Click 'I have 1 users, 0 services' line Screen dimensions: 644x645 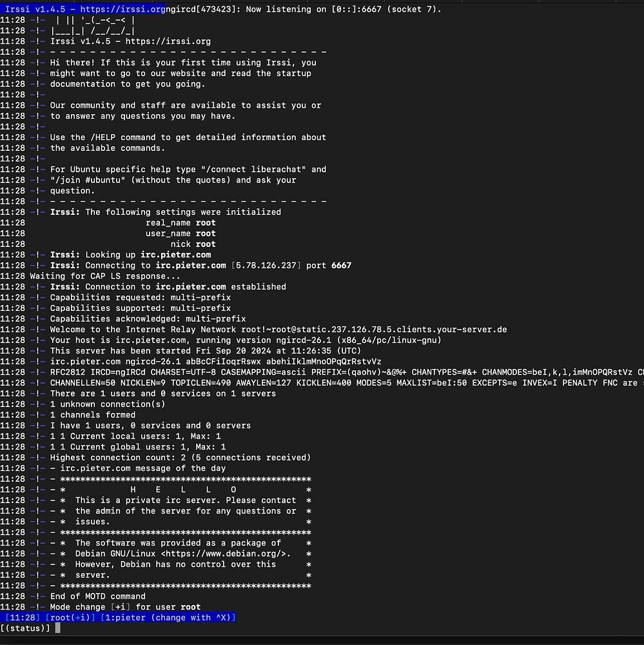click(150, 426)
